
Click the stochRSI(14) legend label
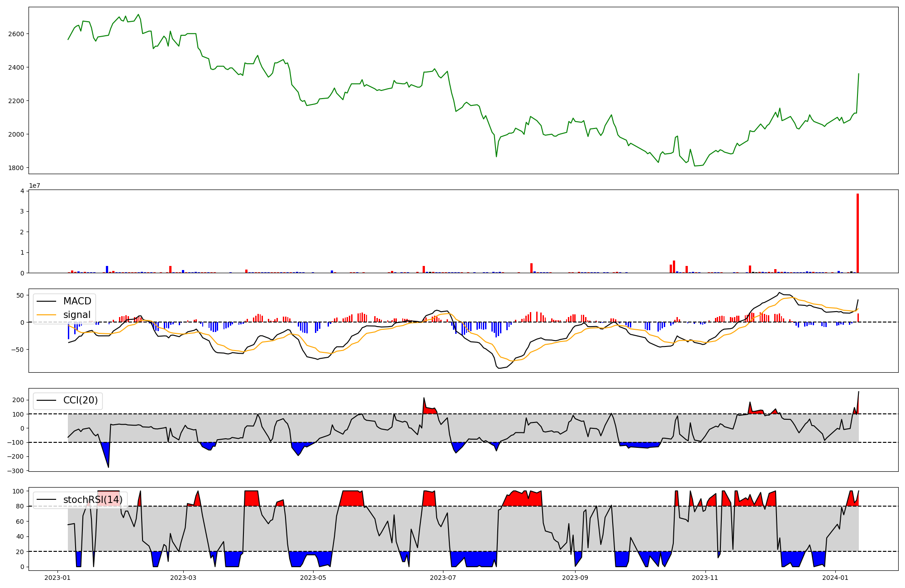tap(93, 500)
